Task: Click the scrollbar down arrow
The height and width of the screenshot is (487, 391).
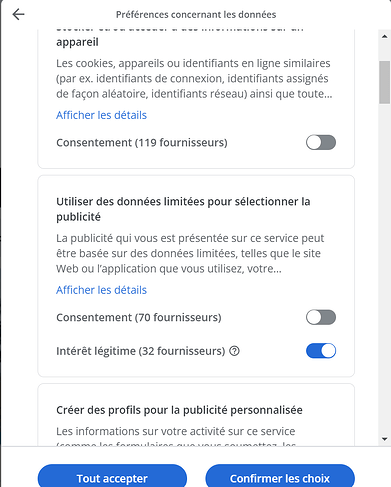Action: pos(384,439)
